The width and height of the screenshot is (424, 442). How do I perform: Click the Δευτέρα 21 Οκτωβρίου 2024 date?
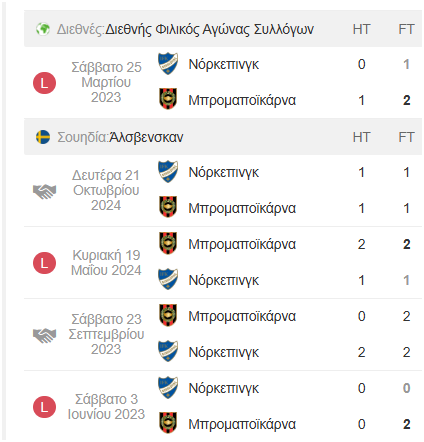[x=106, y=190]
